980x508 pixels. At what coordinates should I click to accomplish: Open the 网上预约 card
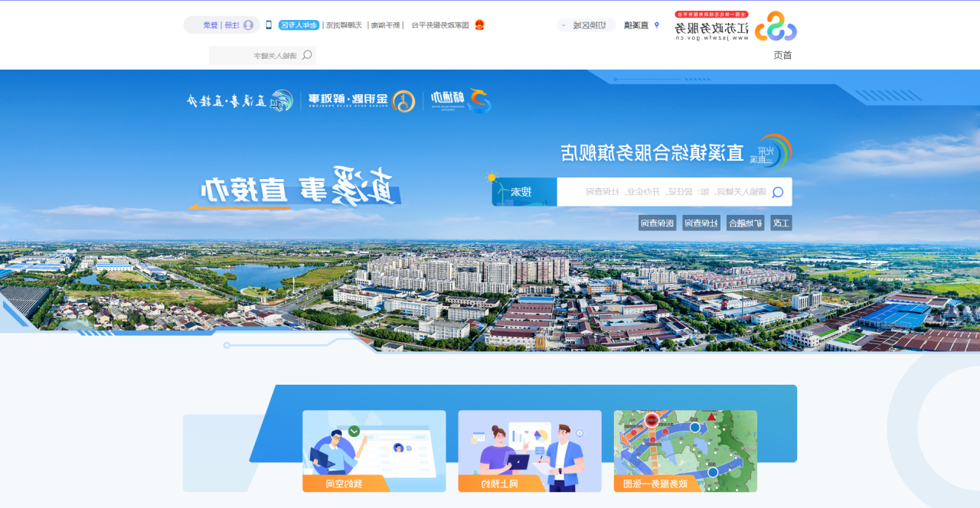530,451
